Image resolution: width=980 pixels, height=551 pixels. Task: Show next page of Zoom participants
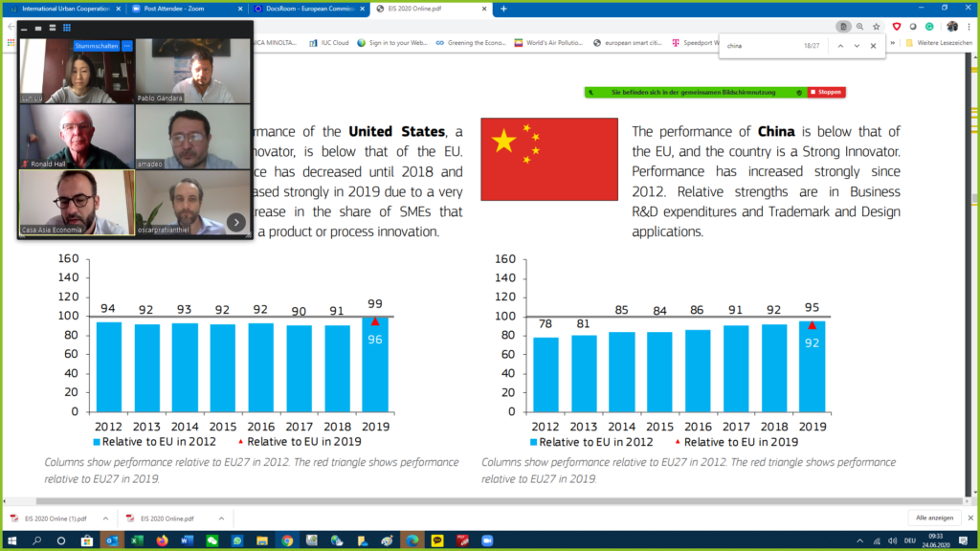click(x=236, y=223)
